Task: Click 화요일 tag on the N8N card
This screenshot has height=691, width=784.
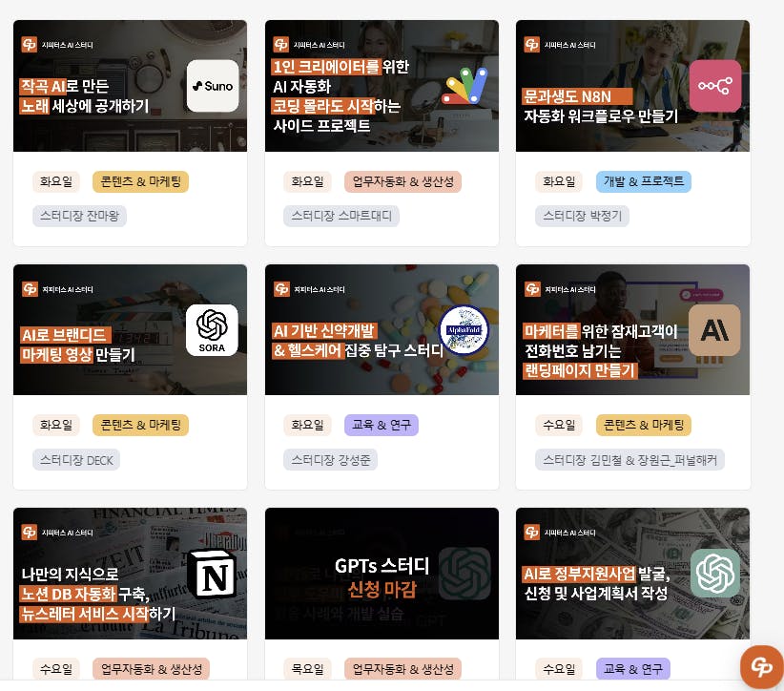Action: point(559,181)
